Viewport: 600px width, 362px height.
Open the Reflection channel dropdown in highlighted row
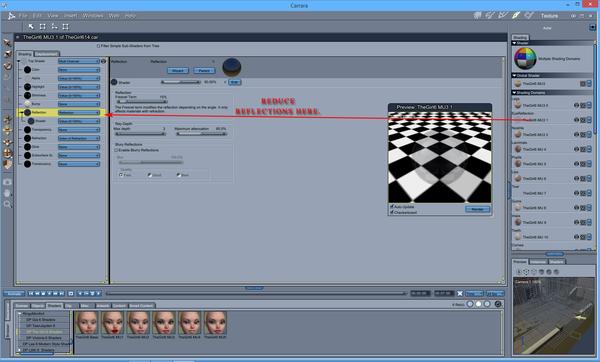click(79, 113)
